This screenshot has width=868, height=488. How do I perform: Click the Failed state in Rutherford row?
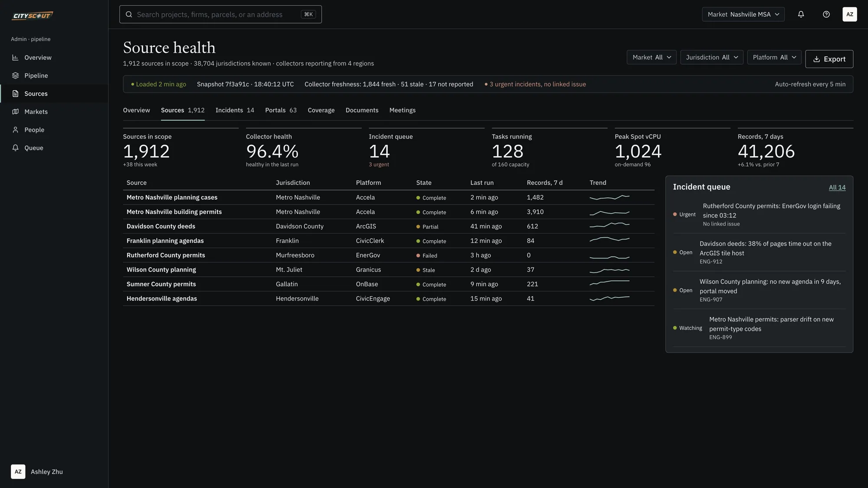(x=427, y=255)
